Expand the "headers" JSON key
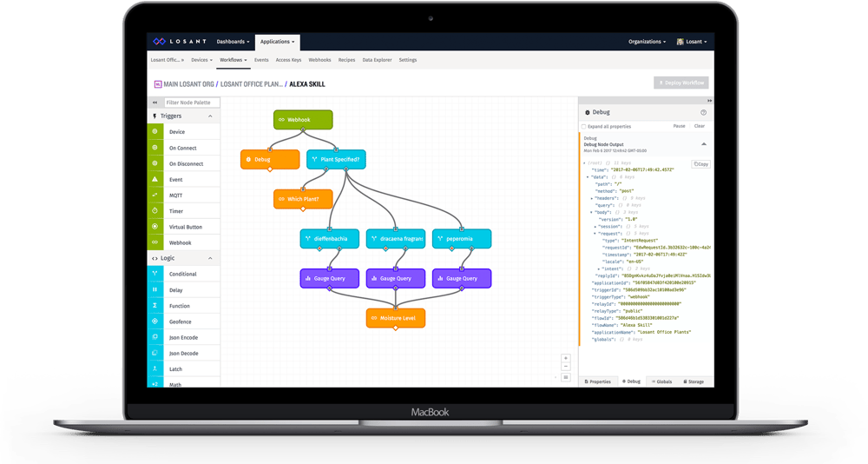Image resolution: width=868 pixels, height=464 pixels. click(x=592, y=198)
